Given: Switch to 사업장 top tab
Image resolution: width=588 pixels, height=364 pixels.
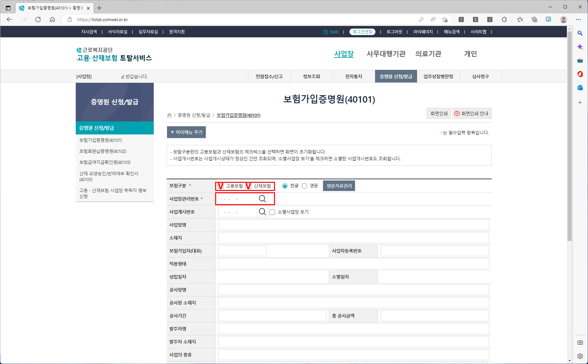Looking at the screenshot, I should pos(344,54).
